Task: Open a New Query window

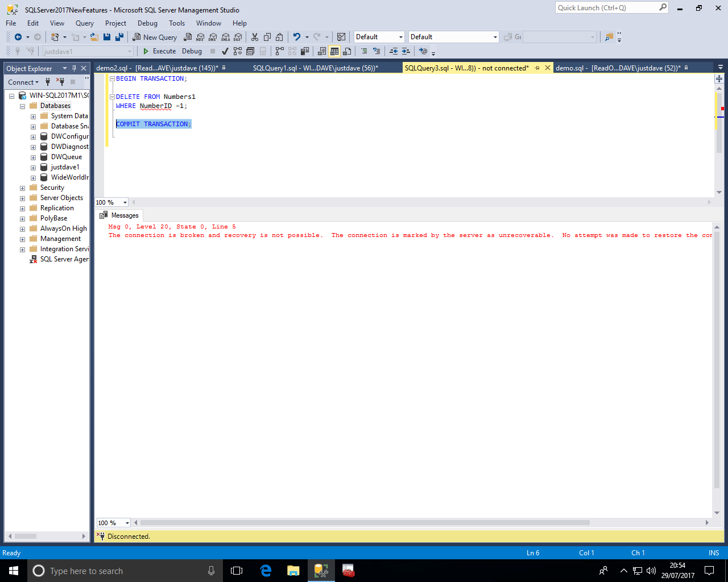Action: (155, 37)
